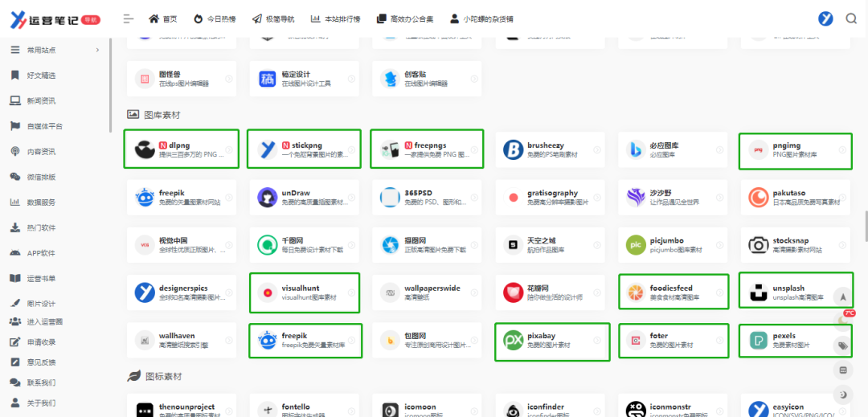Click the foodiesfeed orange slice logo
868x417 pixels.
(636, 292)
